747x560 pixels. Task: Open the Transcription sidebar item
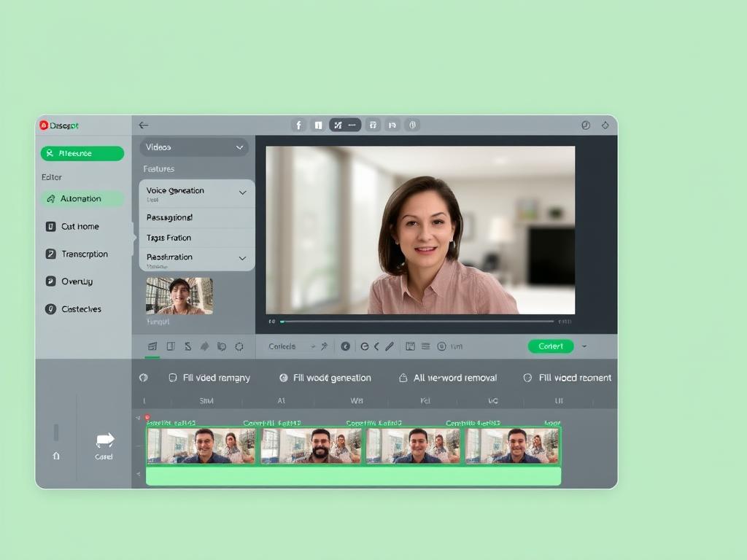[x=77, y=254]
